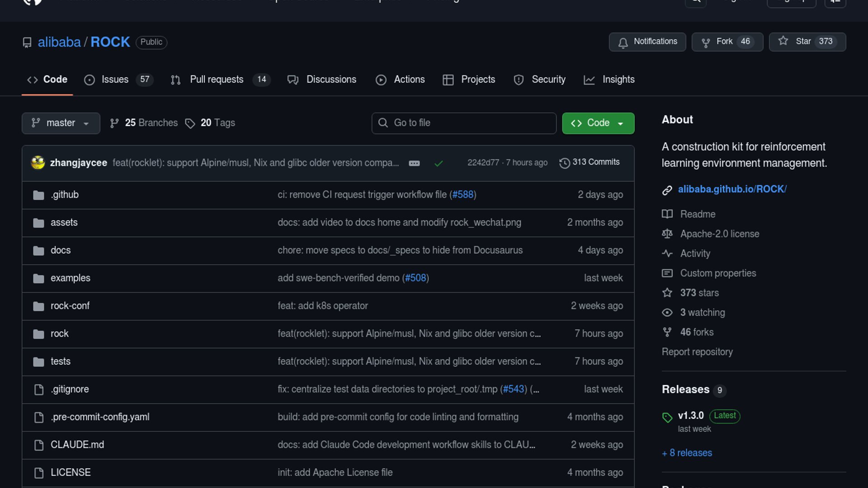This screenshot has height=488, width=868.
Task: Click the Star icon button
Action: [783, 42]
